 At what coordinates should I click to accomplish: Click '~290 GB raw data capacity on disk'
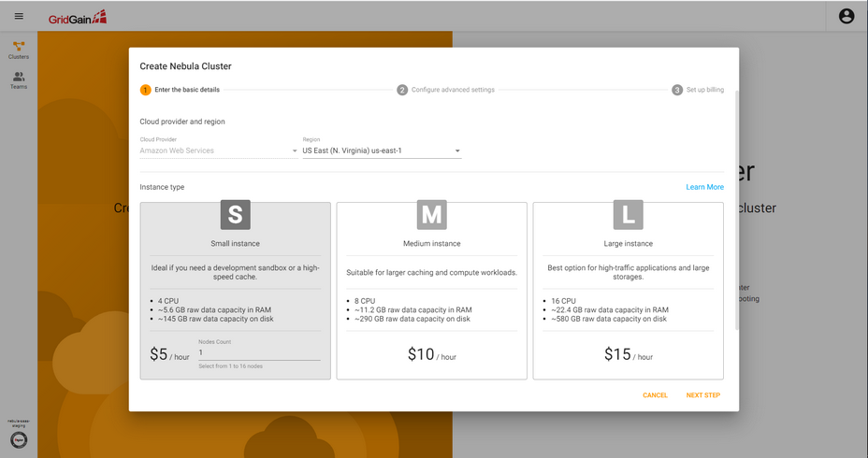point(412,319)
